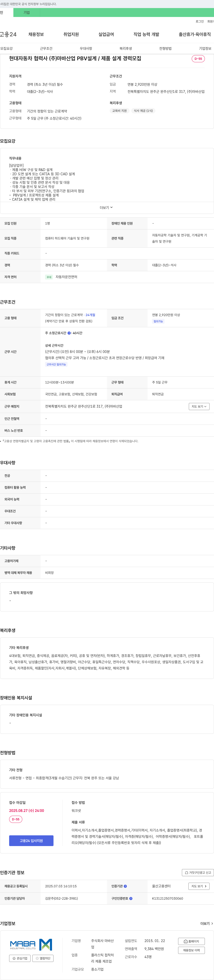Screen dimensions: 214x980
Task: Open 실업급여 main menu
Action: 106,34
